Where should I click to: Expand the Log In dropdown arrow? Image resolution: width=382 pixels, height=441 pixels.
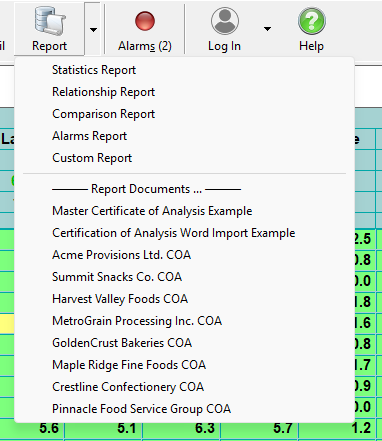coord(267,29)
